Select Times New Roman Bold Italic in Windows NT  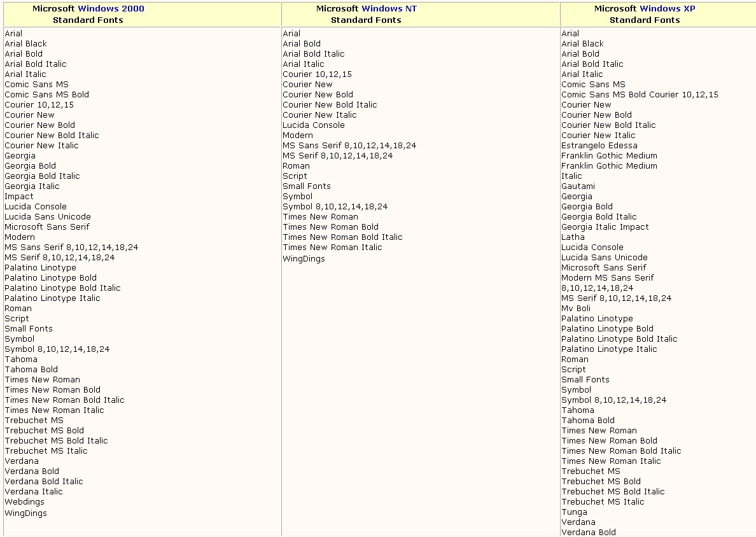[x=342, y=237]
